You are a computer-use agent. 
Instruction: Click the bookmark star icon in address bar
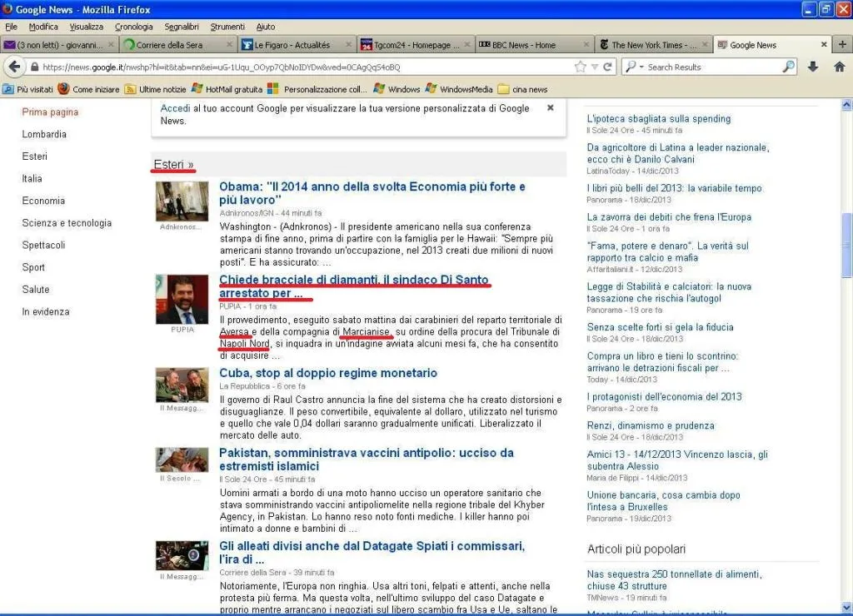580,67
